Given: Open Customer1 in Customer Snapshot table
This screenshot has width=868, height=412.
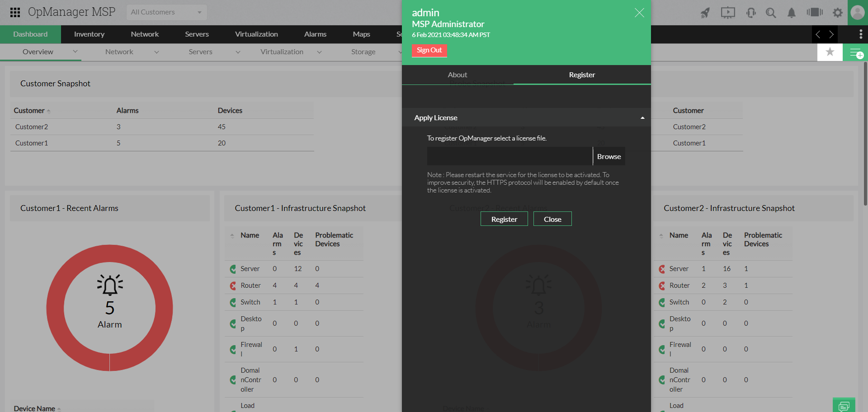Looking at the screenshot, I should (32, 143).
